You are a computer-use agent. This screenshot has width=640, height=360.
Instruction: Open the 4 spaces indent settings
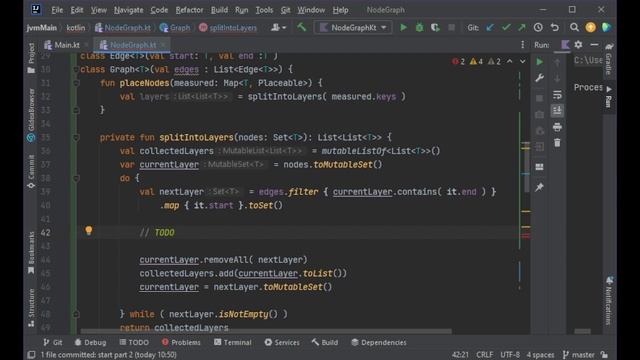540,355
